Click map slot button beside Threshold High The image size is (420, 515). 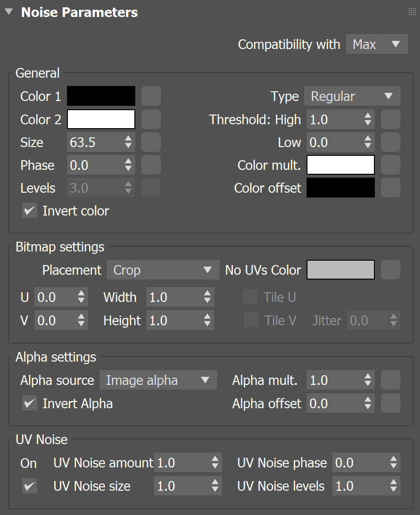coord(390,119)
